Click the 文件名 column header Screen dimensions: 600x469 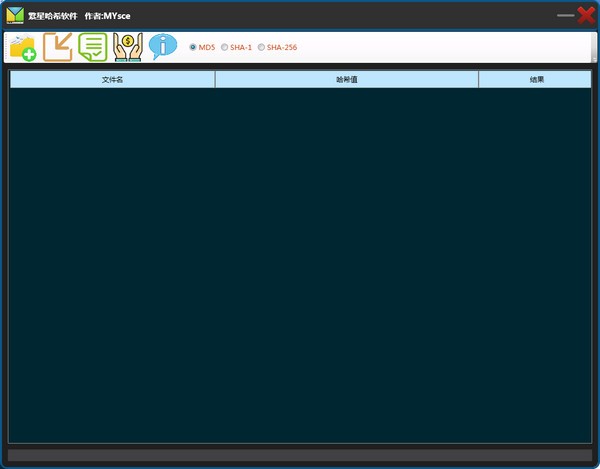112,79
